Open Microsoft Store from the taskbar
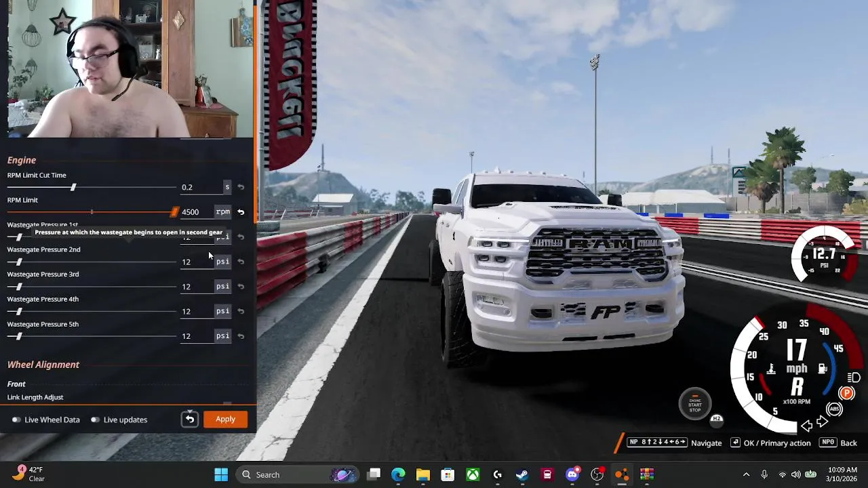The image size is (868, 488). click(x=448, y=474)
